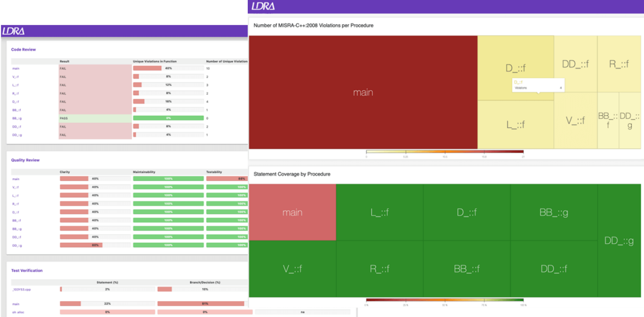
Task: Select the DD_::f tile in violations treemap
Action: [575, 64]
